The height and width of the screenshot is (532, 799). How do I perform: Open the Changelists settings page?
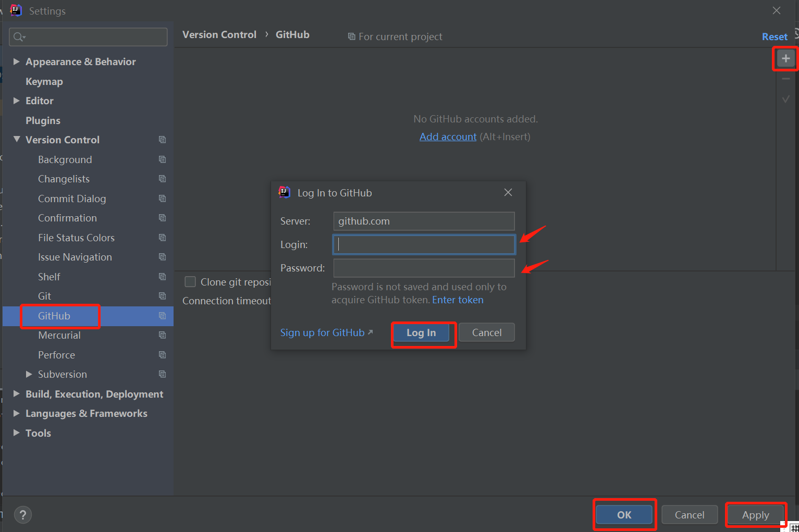coord(64,179)
